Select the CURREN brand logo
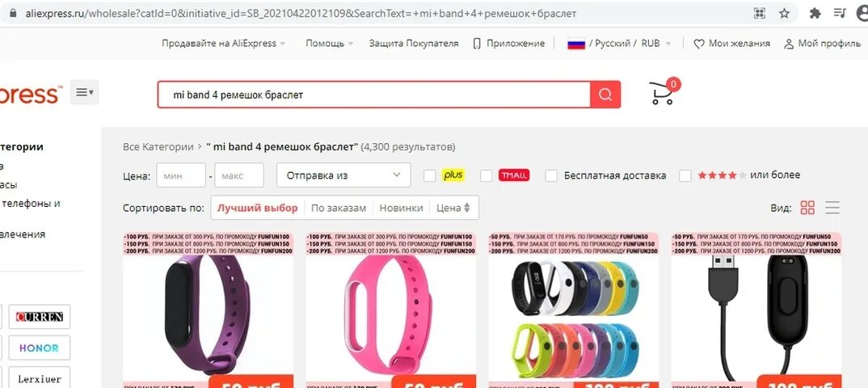868x388 pixels. [x=40, y=317]
